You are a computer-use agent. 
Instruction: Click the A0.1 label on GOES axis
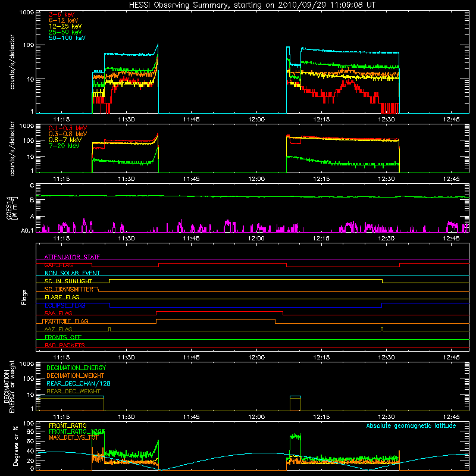(27, 231)
